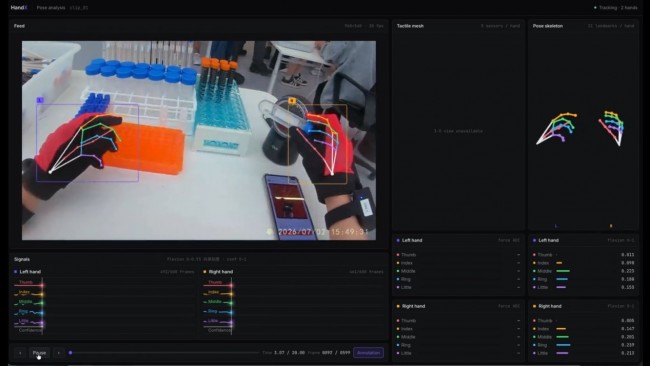Step forward one frame with the next arrow

(x=58, y=353)
